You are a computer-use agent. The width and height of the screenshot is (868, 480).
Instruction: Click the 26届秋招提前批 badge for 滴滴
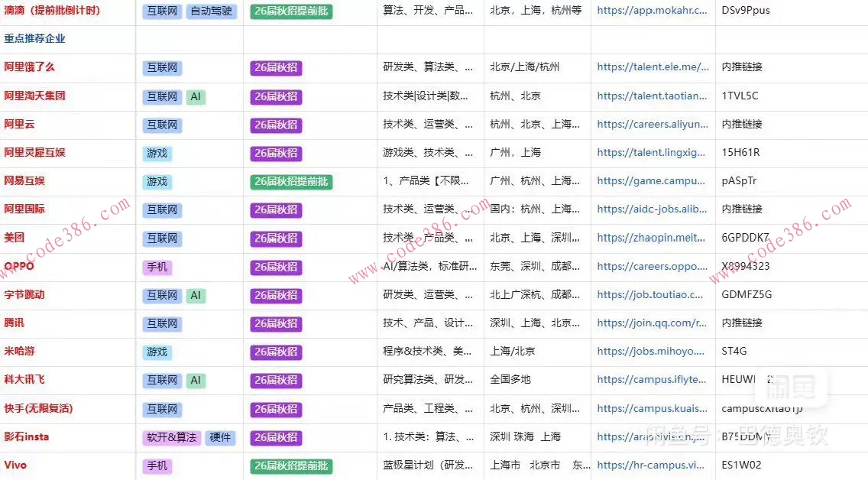(290, 11)
